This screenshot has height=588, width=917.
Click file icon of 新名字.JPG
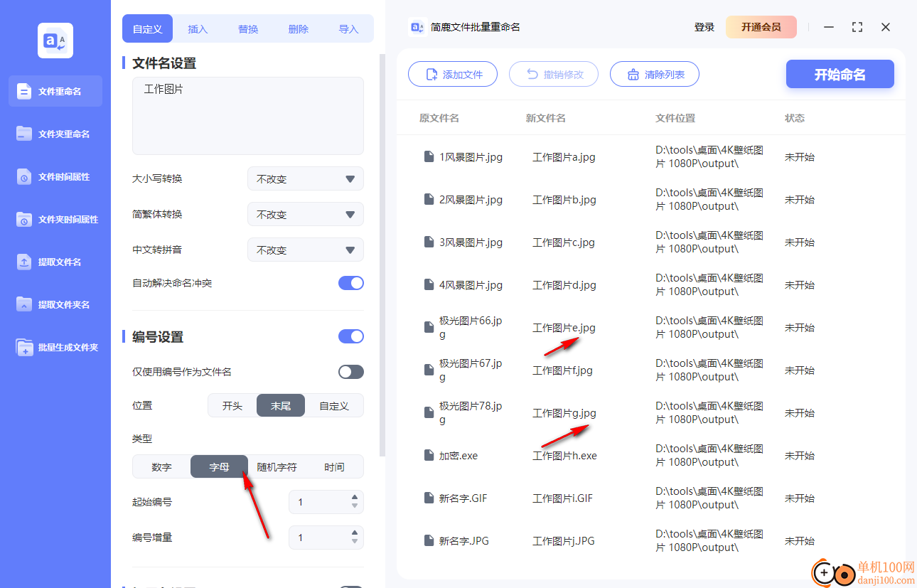point(429,540)
